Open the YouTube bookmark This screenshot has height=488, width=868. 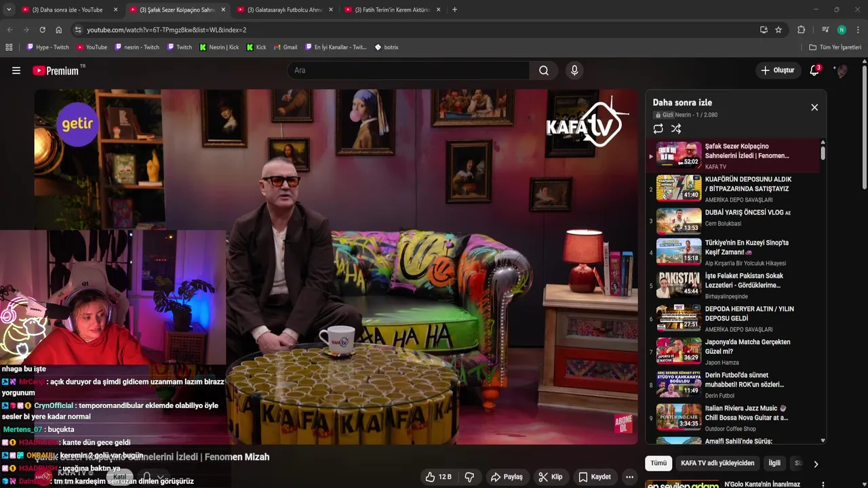(x=92, y=47)
